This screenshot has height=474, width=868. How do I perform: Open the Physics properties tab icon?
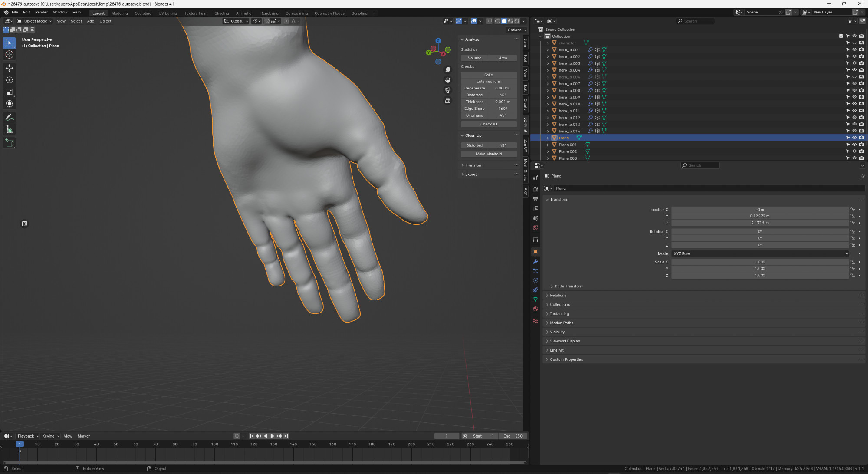[536, 280]
